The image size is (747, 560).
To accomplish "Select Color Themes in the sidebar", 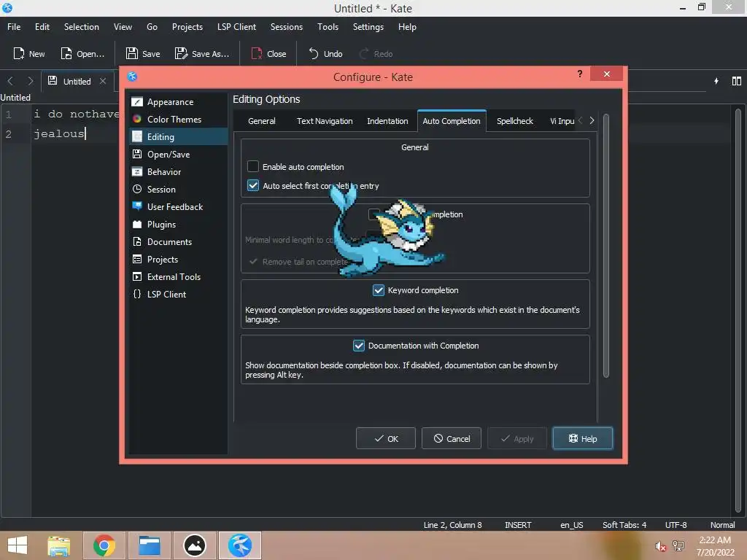I will [x=178, y=120].
